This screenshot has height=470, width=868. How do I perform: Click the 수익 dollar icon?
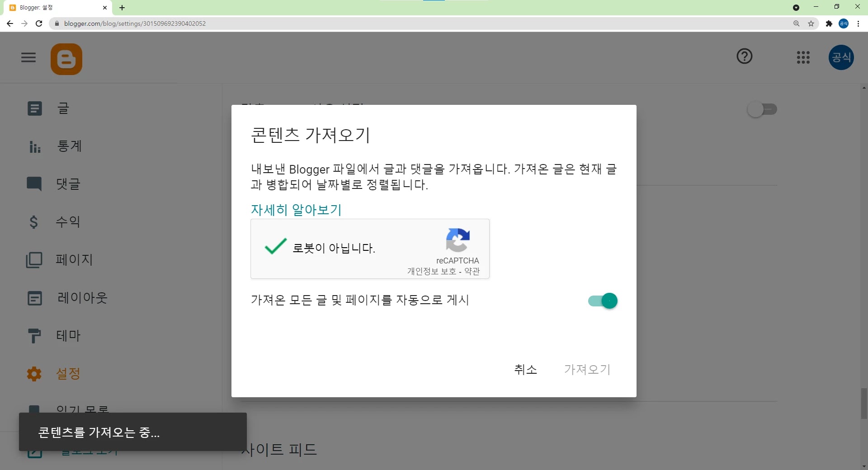coord(34,222)
